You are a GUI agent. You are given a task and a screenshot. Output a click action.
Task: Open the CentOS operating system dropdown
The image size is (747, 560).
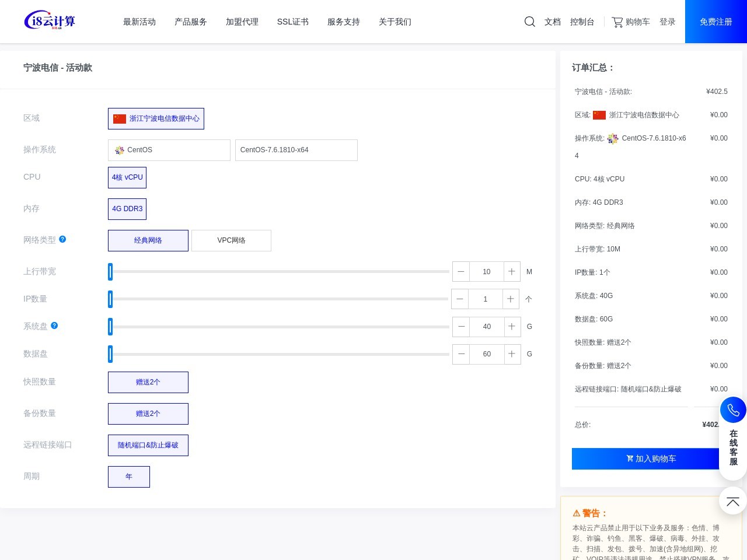[169, 150]
